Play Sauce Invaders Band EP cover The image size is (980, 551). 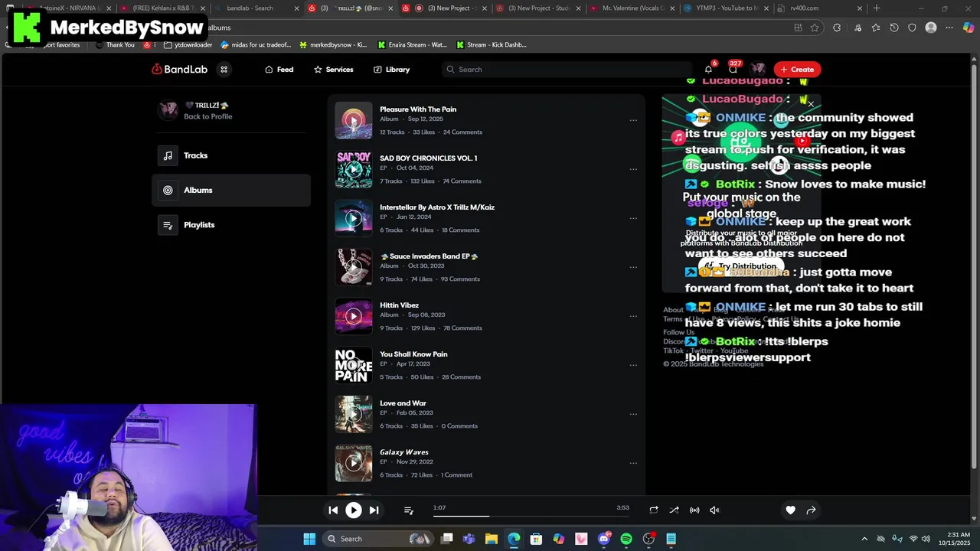coord(353,268)
